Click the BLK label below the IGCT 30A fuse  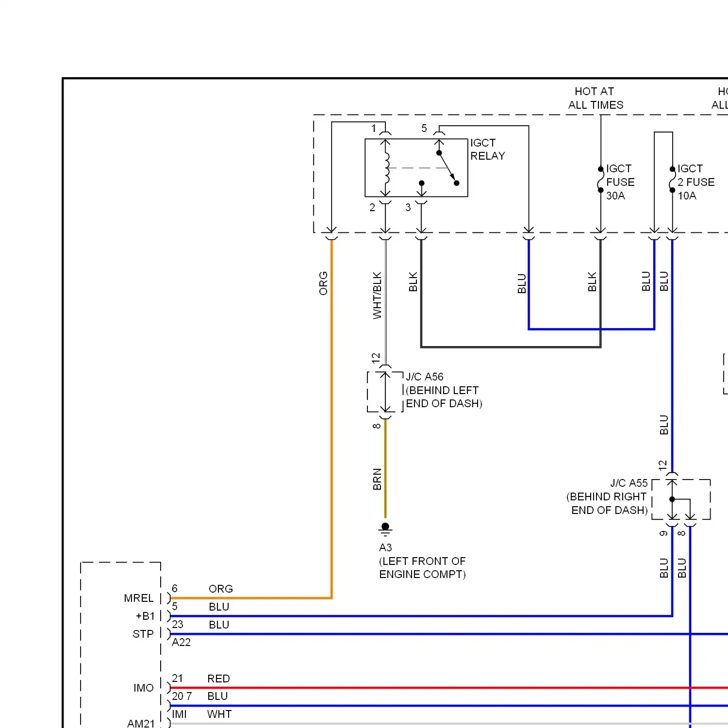(x=592, y=281)
